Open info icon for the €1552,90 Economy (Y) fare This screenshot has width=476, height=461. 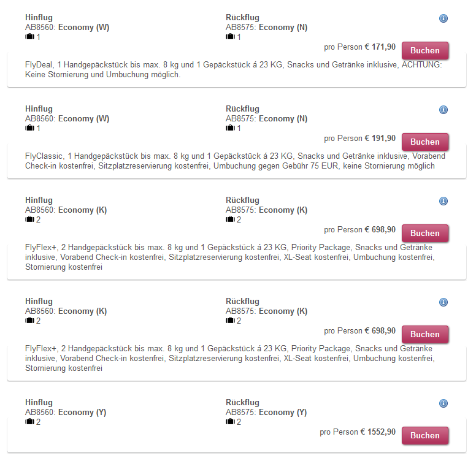pos(443,403)
